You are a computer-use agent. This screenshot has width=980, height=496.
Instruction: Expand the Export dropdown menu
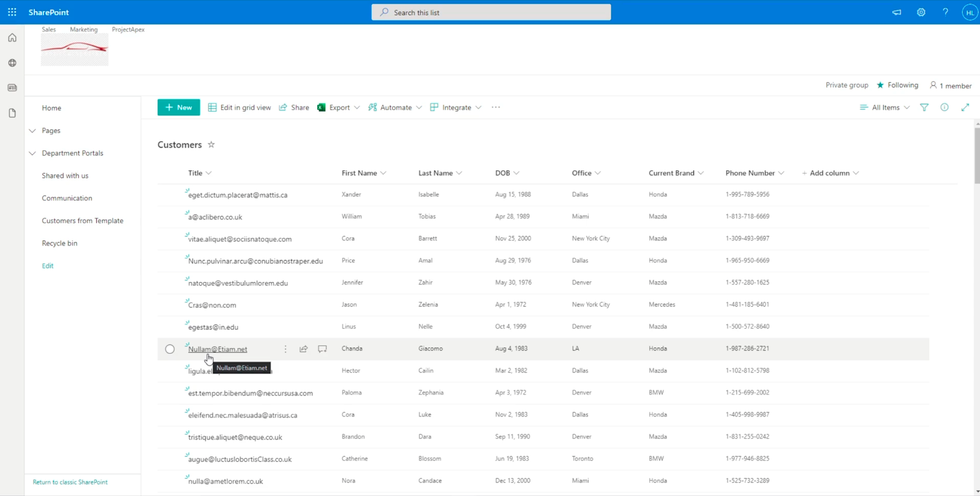(357, 107)
